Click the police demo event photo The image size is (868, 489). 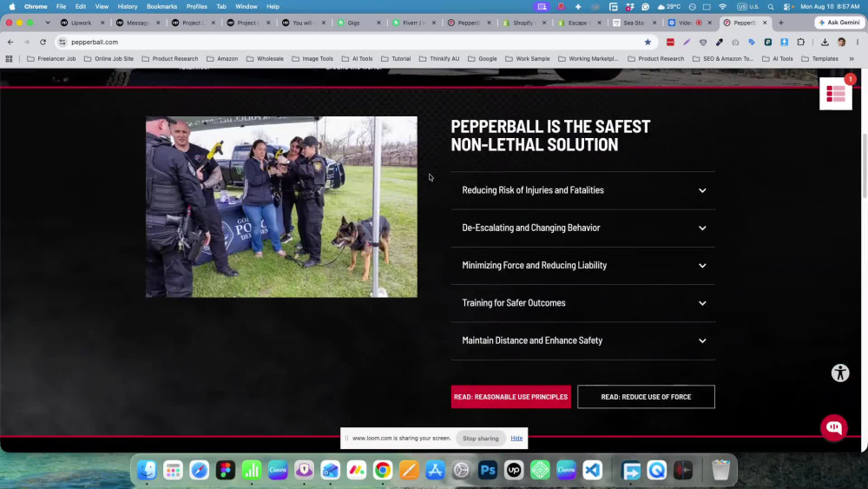[282, 207]
